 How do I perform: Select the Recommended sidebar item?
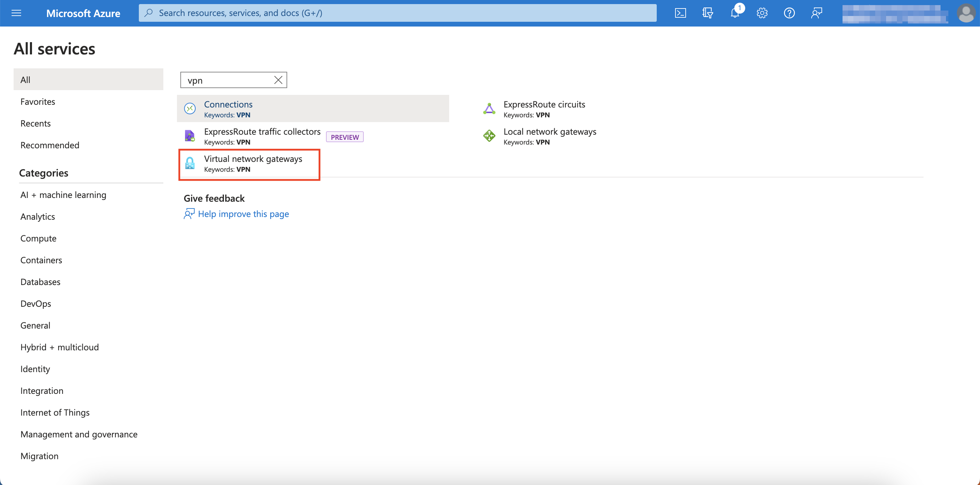point(49,145)
